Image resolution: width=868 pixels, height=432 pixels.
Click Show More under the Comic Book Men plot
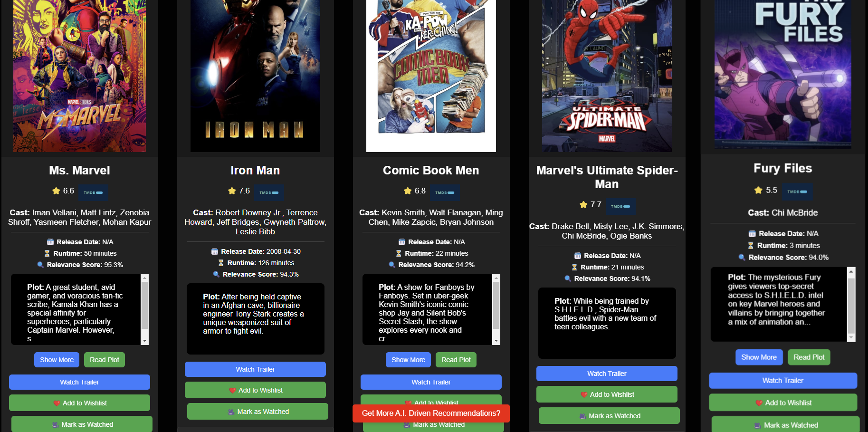pyautogui.click(x=409, y=360)
